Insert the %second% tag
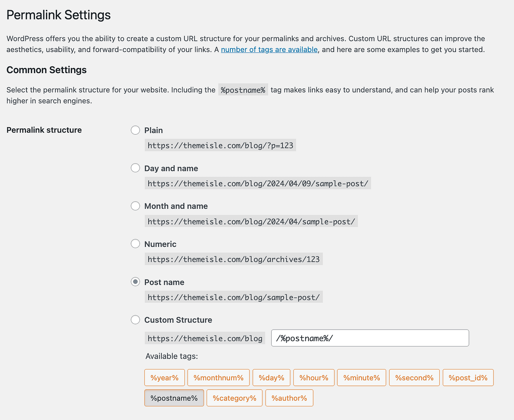This screenshot has height=420, width=514. [x=414, y=377]
